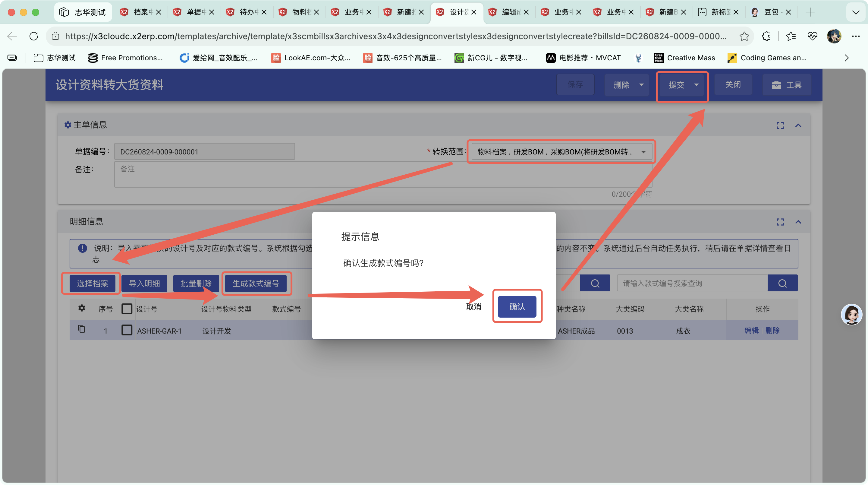Open the favorites list icon

791,36
